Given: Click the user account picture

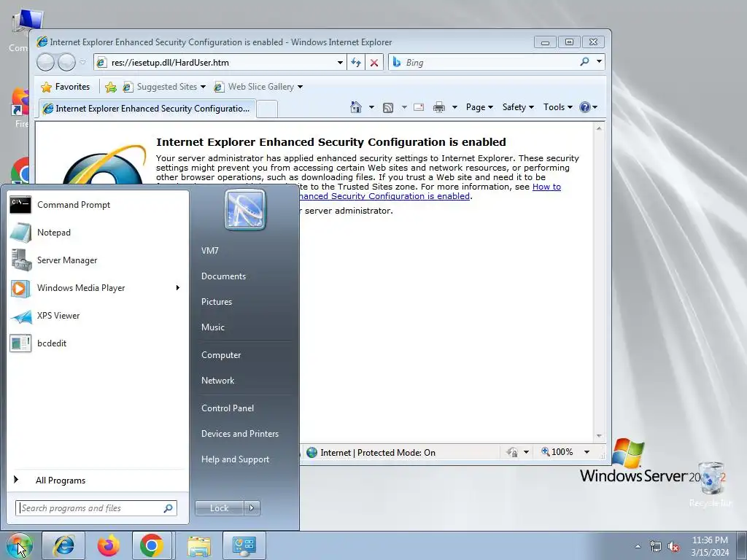Looking at the screenshot, I should (245, 209).
